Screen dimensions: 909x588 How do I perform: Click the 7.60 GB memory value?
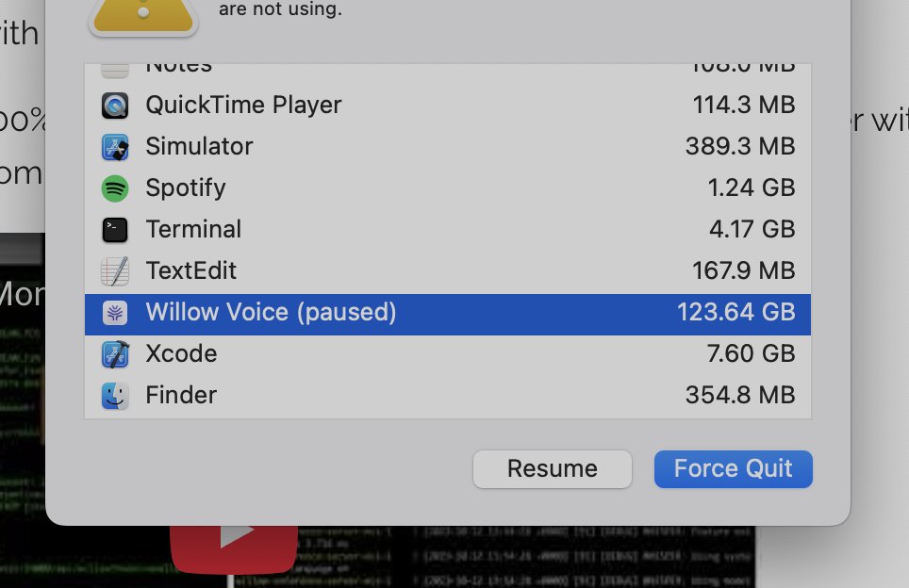point(751,353)
